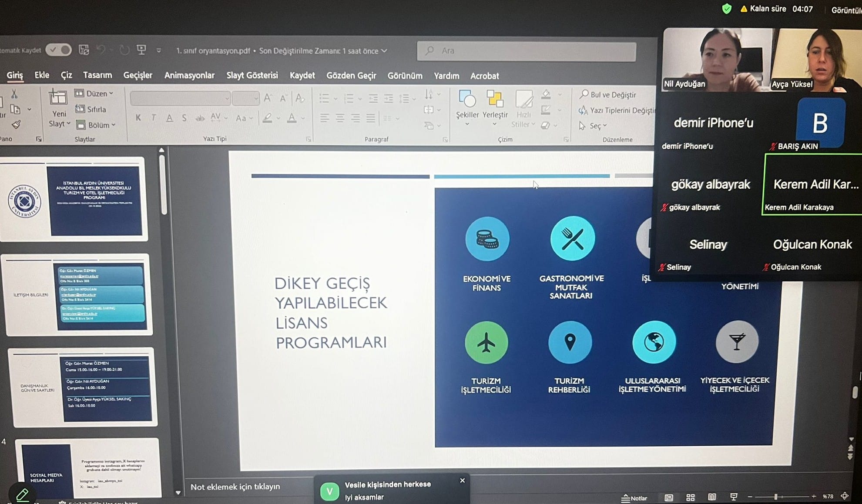
Task: Click the Save icon in title bar
Action: [84, 50]
